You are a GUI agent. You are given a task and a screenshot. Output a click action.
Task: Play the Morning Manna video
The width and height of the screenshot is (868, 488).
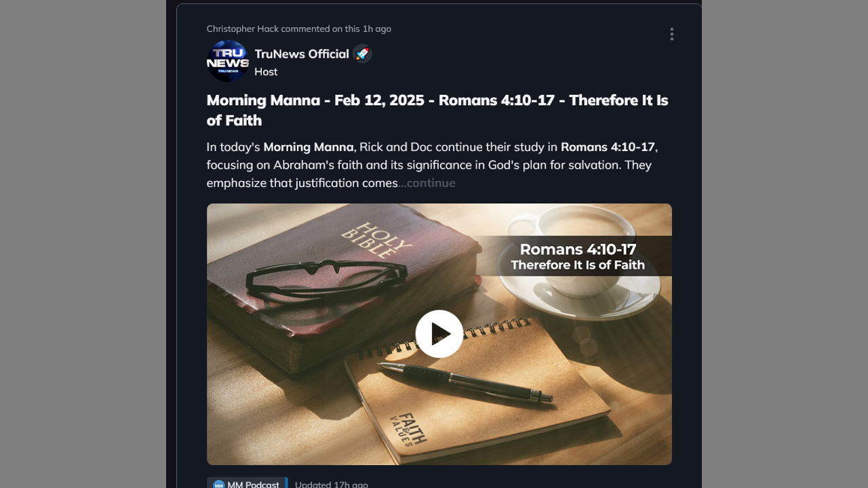439,333
